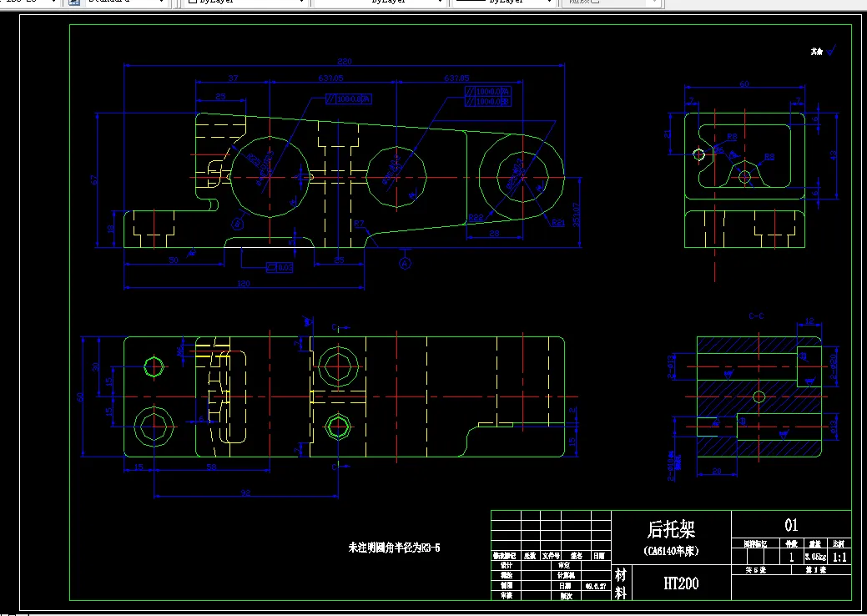867x616 pixels.
Task: Select the 37 dimension text
Action: [233, 78]
